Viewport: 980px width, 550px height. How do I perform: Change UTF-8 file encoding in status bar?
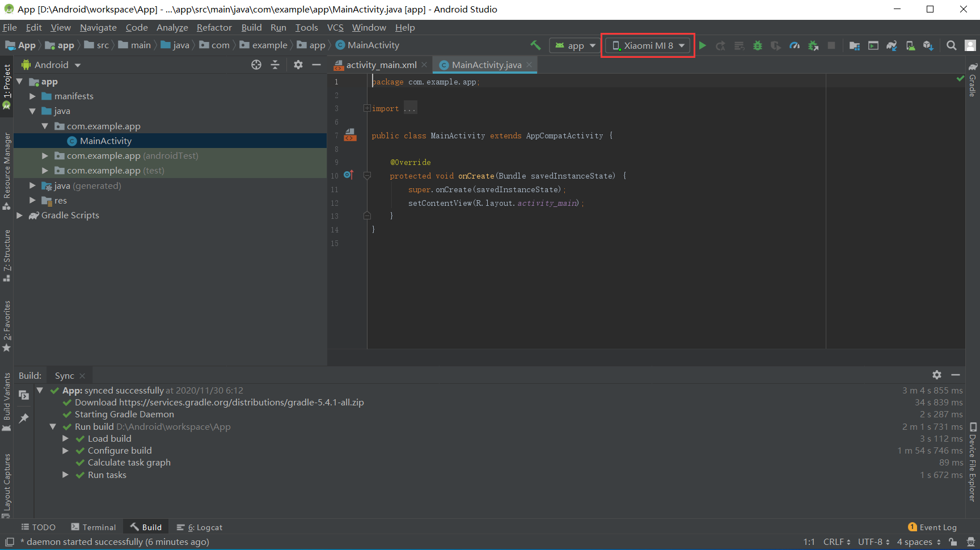pyautogui.click(x=874, y=542)
